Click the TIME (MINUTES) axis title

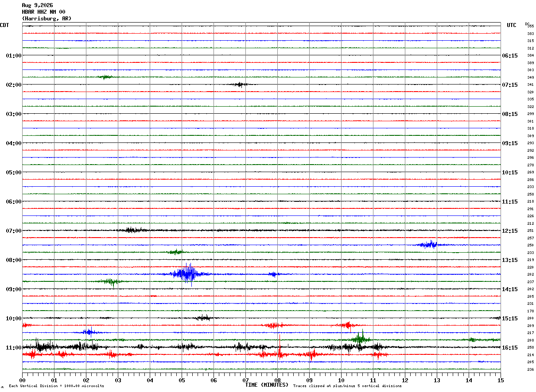tap(267, 385)
